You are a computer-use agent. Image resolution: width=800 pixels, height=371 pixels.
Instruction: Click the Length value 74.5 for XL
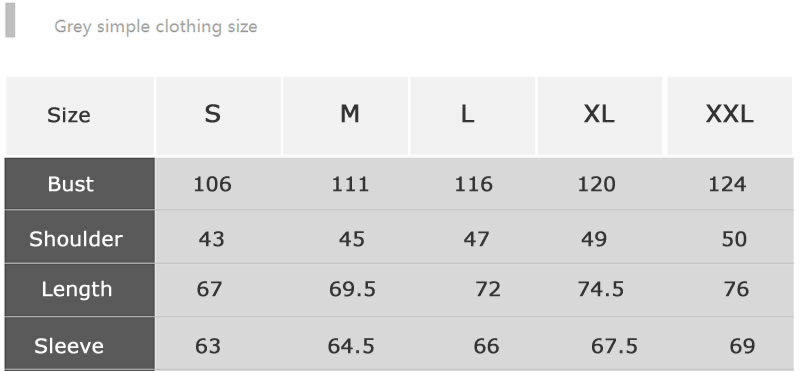[x=601, y=289]
